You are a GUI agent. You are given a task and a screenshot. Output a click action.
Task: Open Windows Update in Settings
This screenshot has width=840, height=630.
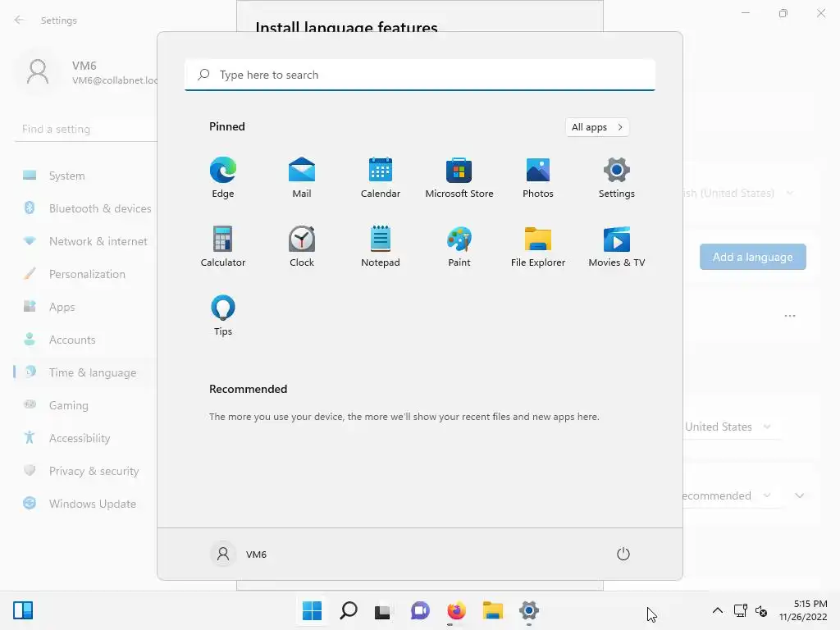click(85, 504)
